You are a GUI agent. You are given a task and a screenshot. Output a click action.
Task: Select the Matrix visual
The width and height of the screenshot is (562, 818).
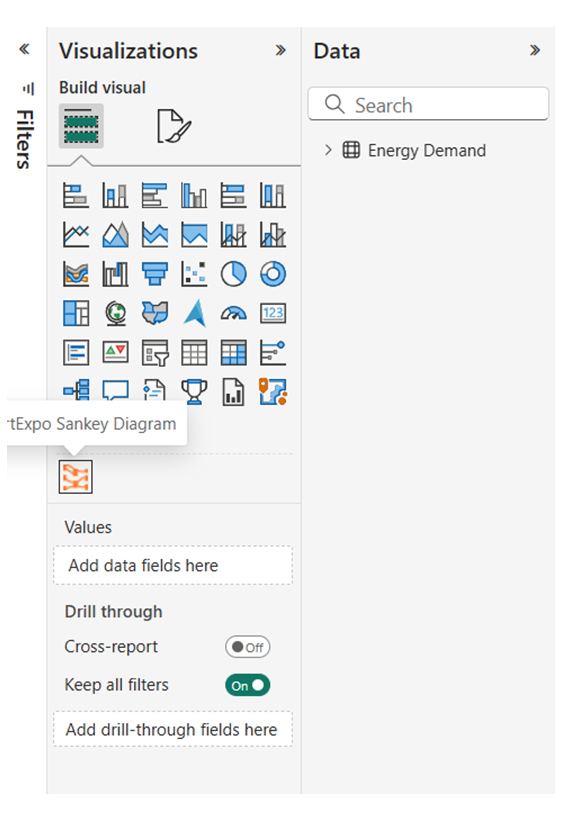[233, 353]
